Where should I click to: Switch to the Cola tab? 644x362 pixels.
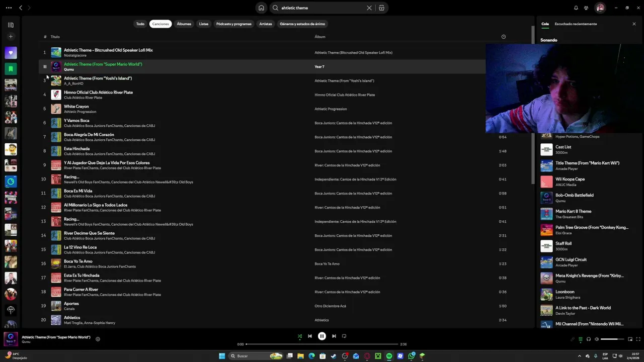(545, 24)
